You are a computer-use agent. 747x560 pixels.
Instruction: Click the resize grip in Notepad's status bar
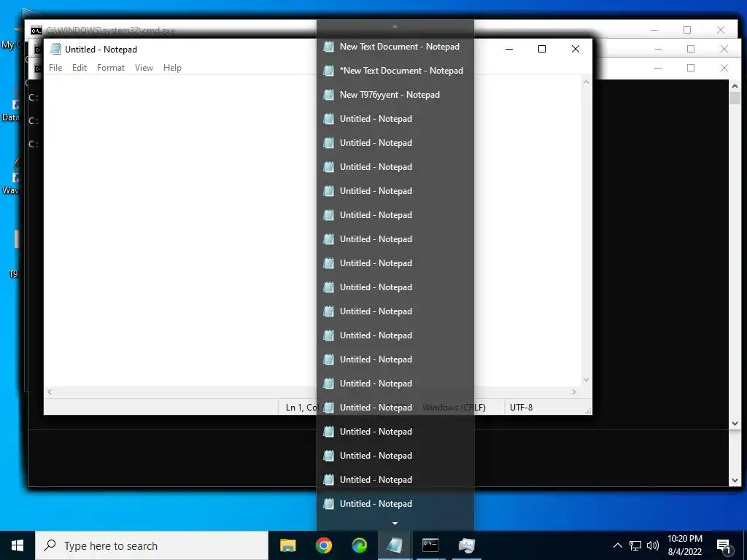pyautogui.click(x=588, y=411)
